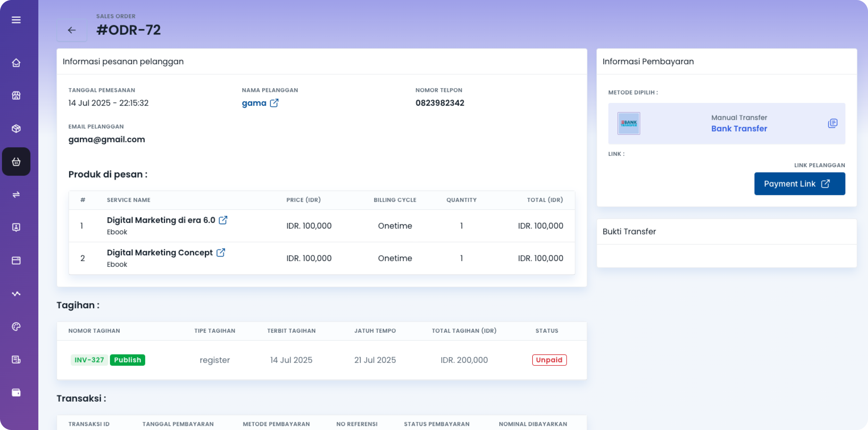Screen dimensions: 868x430
Task: Click the Payment Link button
Action: 799,184
